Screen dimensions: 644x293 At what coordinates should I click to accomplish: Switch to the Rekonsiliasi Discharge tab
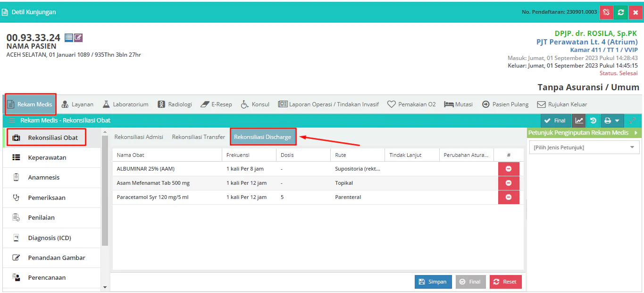[263, 137]
